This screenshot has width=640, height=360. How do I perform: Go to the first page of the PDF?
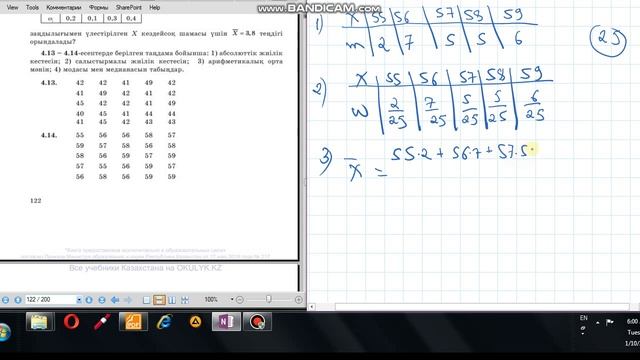pyautogui.click(x=5, y=300)
